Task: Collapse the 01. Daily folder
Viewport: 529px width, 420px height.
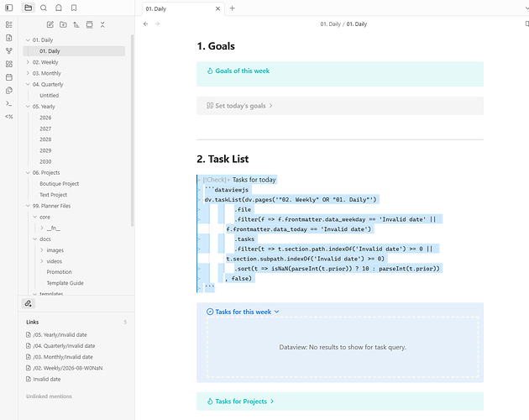Action: (28, 40)
